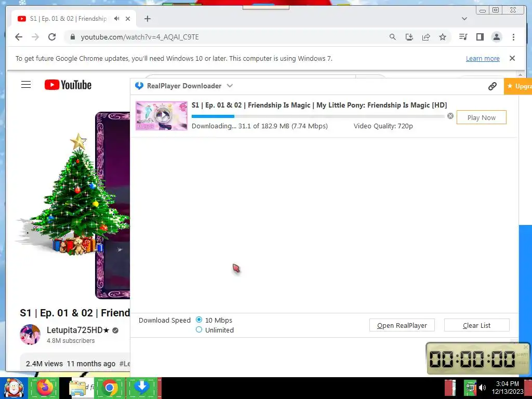Image resolution: width=532 pixels, height=399 pixels.
Task: Launch Firefox from the taskbar
Action: pyautogui.click(x=45, y=388)
